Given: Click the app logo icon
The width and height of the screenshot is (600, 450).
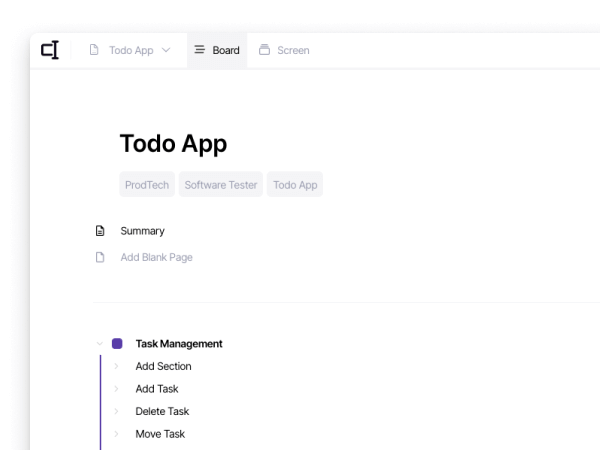Looking at the screenshot, I should tap(50, 50).
